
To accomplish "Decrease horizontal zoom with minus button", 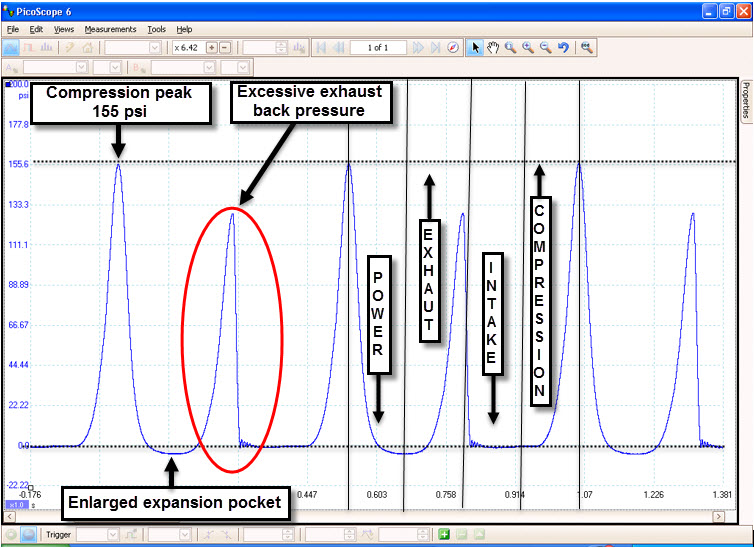I will 225,47.
